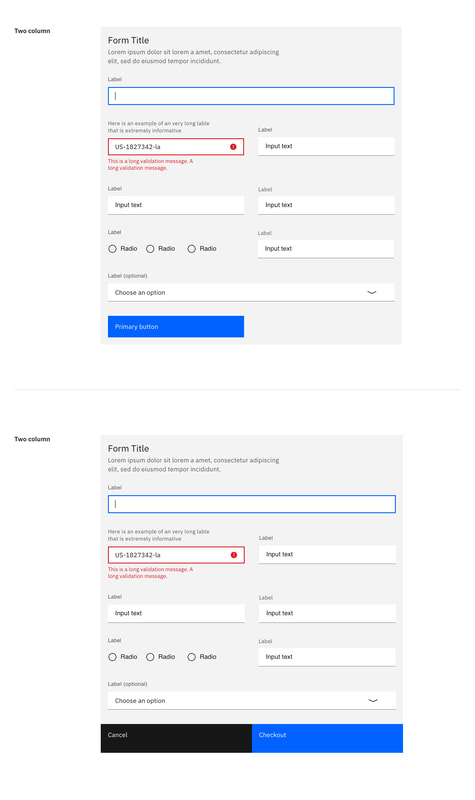
Task: Click the chevron arrow of the top dropdown
Action: (372, 292)
